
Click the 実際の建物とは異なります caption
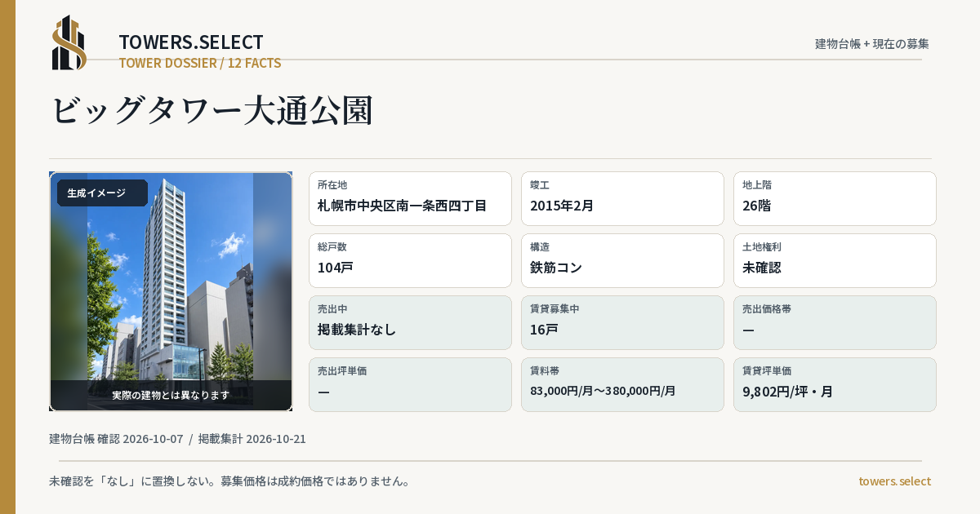[171, 395]
